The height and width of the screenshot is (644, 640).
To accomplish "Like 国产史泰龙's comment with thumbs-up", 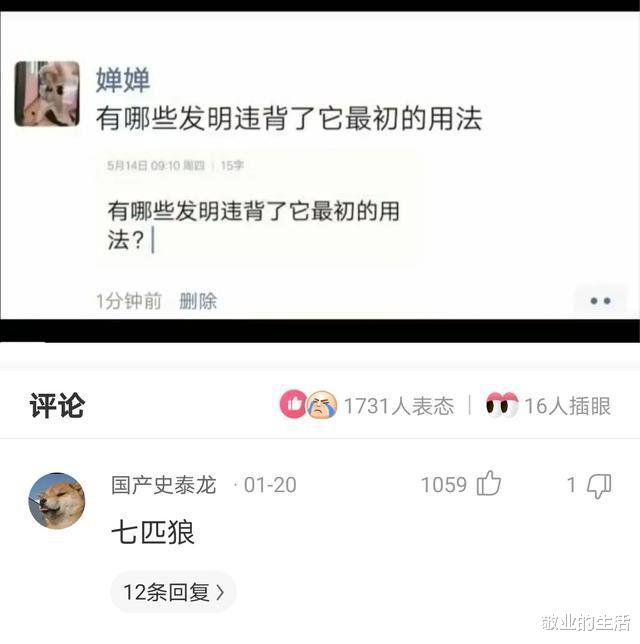I will coord(489,483).
